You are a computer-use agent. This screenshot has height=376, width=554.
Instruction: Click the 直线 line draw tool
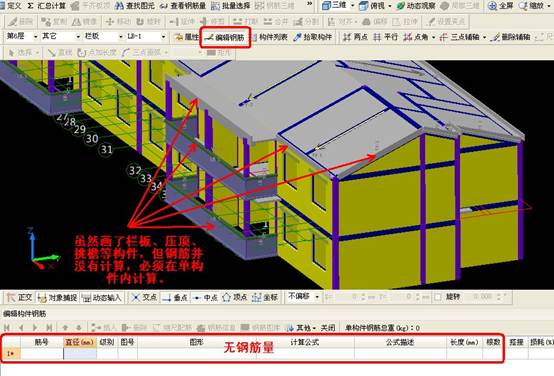tap(60, 53)
